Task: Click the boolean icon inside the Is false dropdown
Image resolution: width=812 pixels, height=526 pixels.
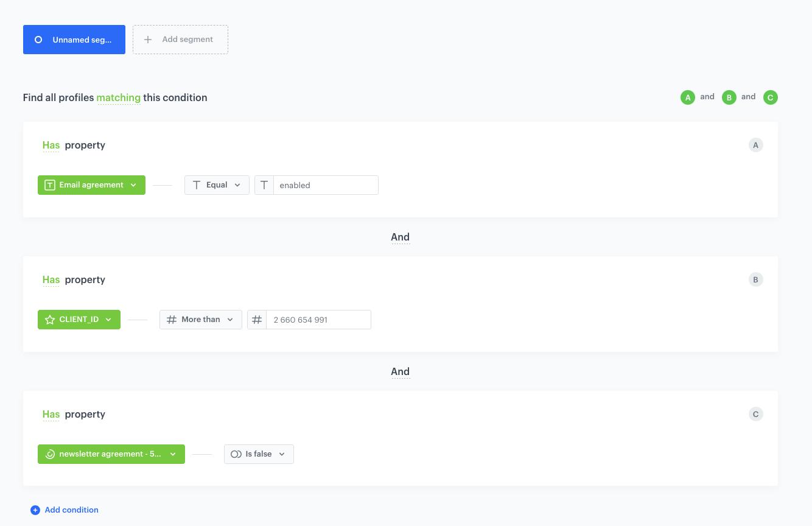Action: pos(236,454)
